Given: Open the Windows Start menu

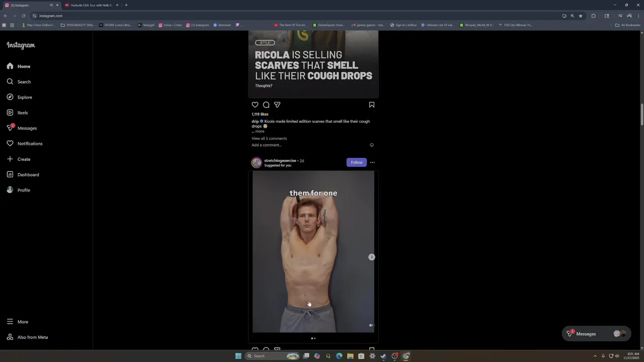Looking at the screenshot, I should [x=238, y=356].
